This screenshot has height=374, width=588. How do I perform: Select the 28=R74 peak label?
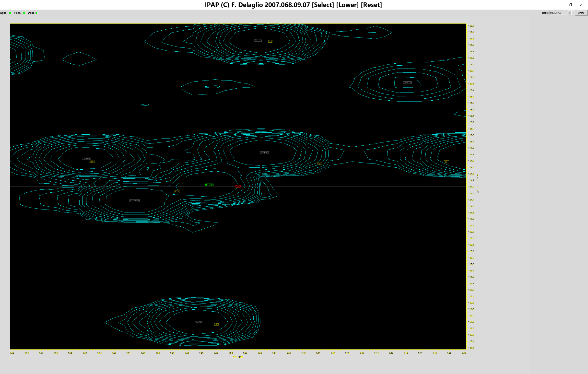(407, 83)
